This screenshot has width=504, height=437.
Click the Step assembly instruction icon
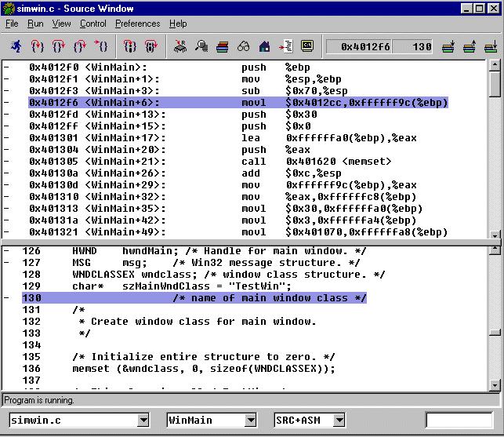[130, 46]
